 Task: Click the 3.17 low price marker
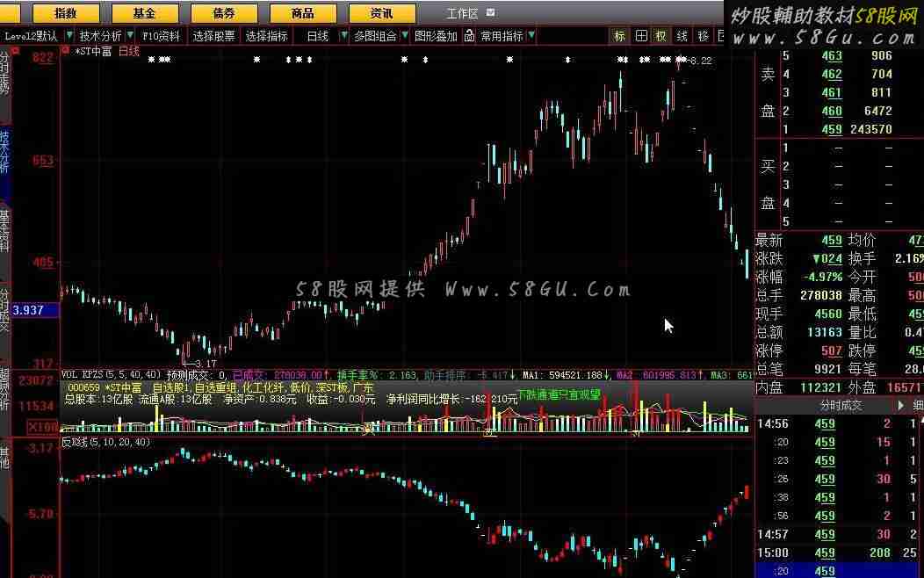tap(205, 364)
